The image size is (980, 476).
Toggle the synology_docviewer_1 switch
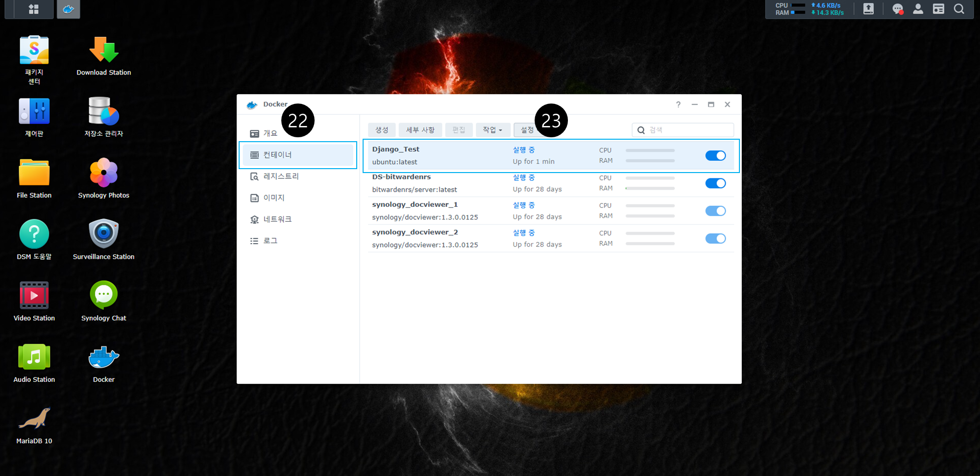[715, 211]
